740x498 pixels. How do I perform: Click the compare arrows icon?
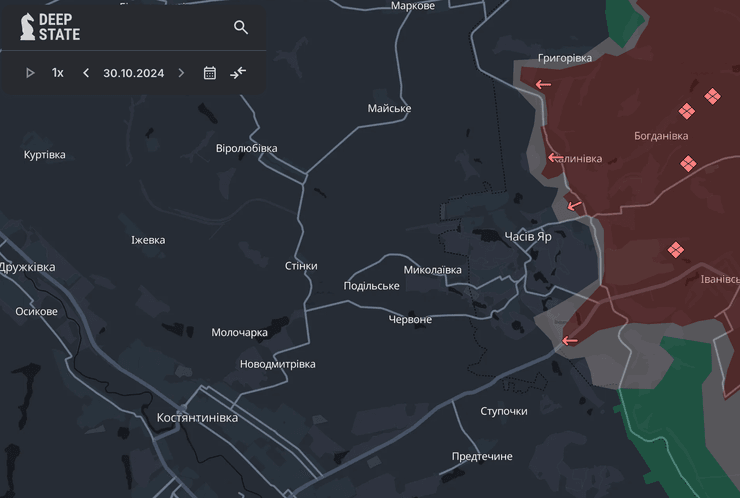(238, 73)
